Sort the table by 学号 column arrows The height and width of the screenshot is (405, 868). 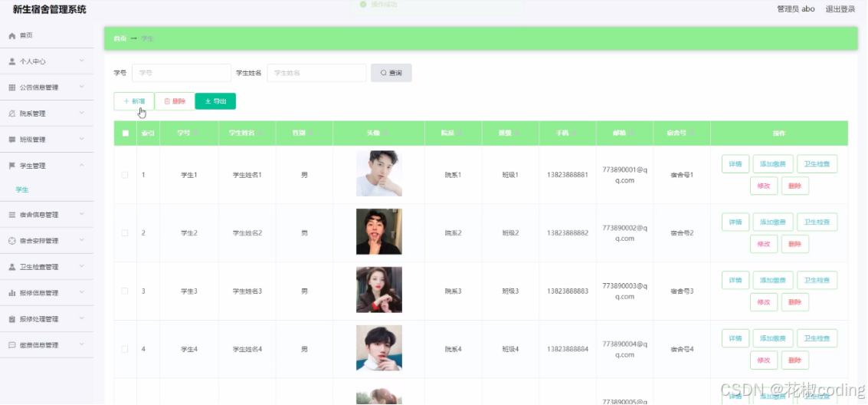click(196, 133)
